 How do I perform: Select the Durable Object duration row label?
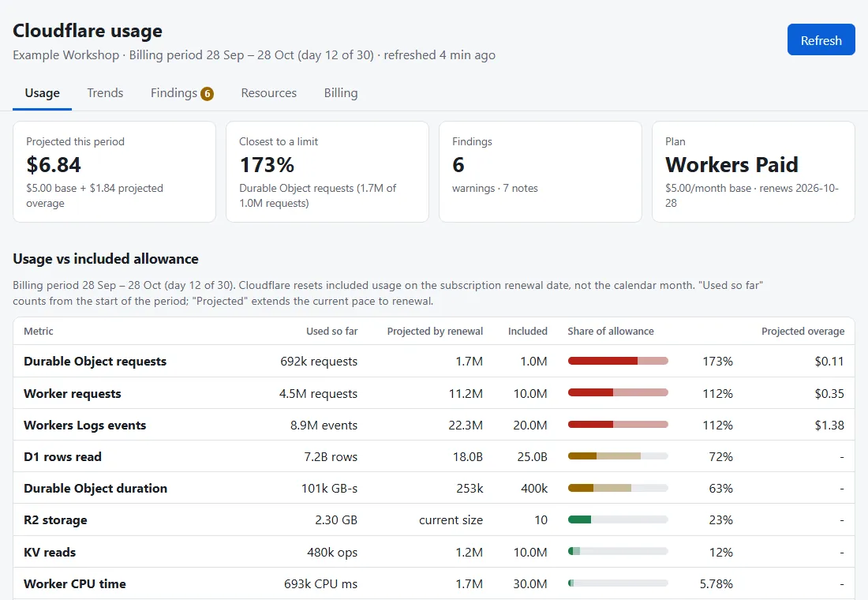pyautogui.click(x=95, y=488)
